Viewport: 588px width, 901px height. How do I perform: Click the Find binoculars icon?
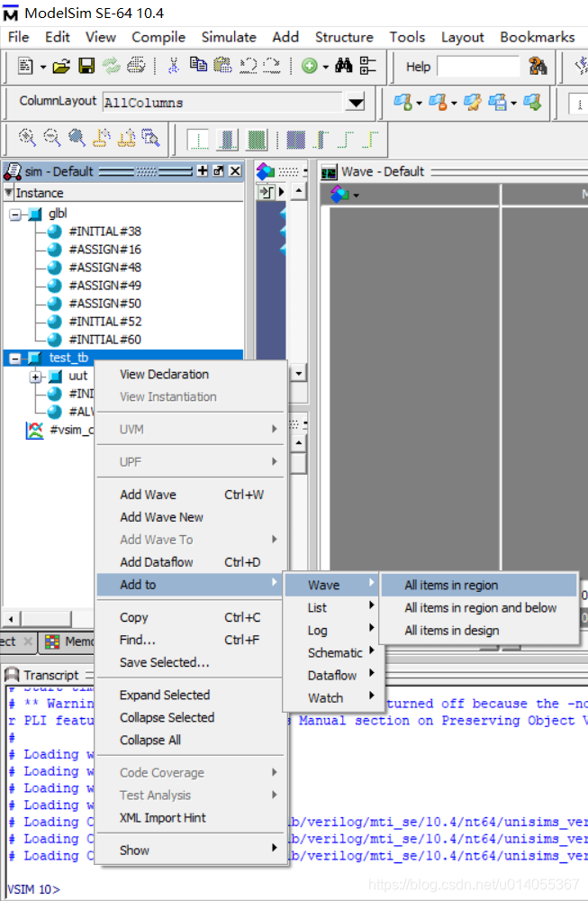coord(343,66)
